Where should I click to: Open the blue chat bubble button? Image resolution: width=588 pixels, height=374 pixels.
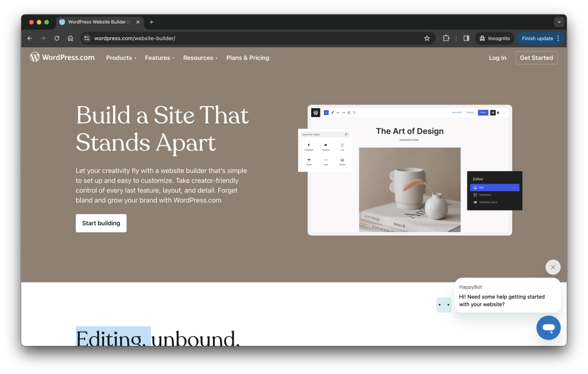tap(548, 328)
